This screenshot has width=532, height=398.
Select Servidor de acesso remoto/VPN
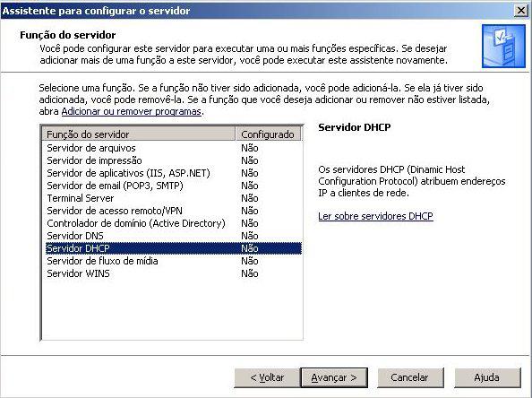pyautogui.click(x=173, y=211)
